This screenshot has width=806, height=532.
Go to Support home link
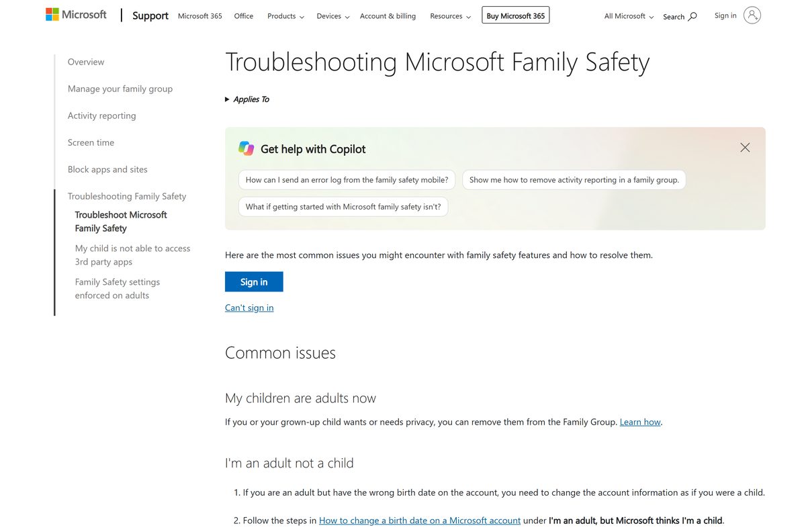click(150, 15)
